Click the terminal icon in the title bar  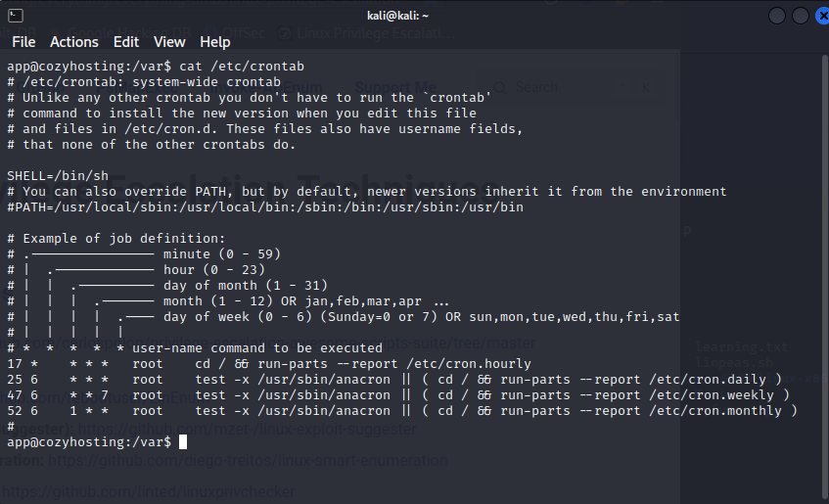(x=15, y=15)
